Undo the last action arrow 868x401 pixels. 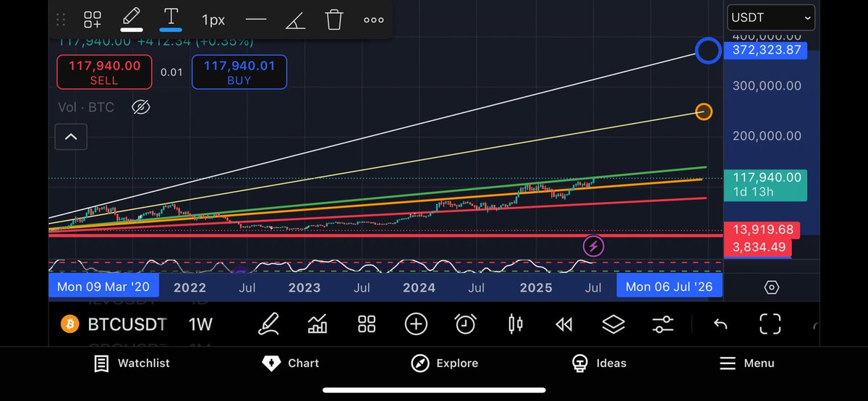click(720, 324)
